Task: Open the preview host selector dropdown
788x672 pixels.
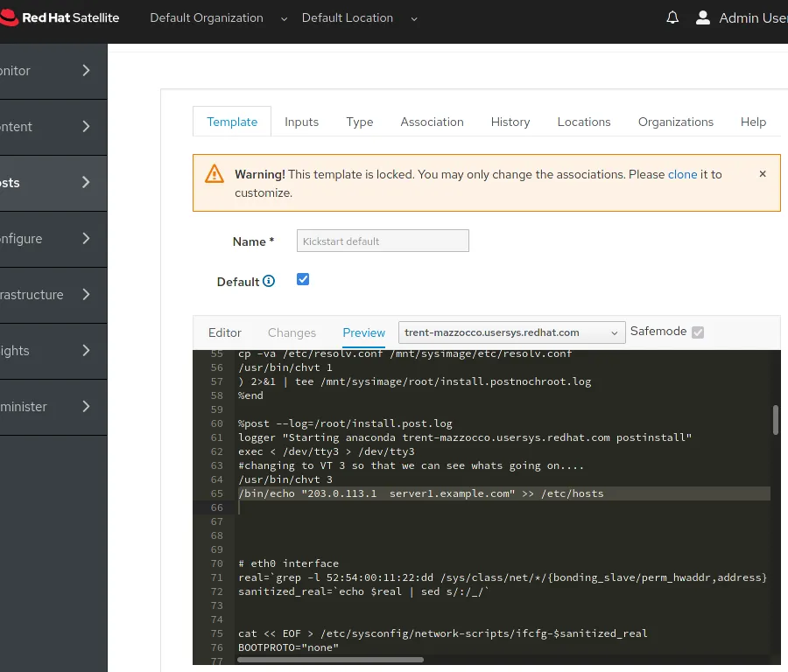Action: [x=511, y=332]
